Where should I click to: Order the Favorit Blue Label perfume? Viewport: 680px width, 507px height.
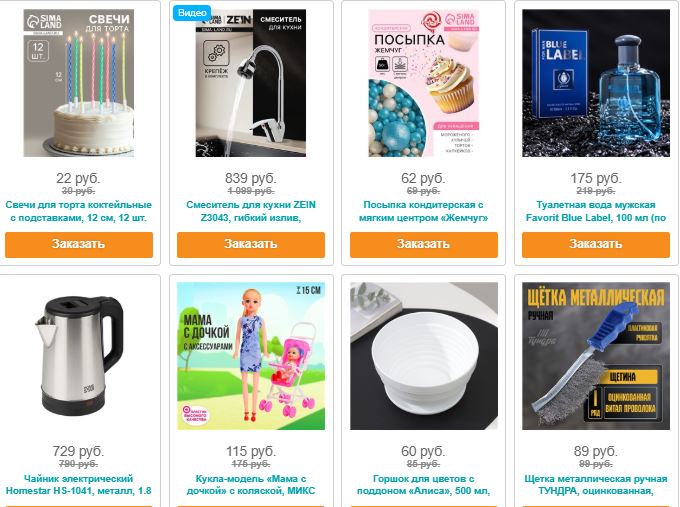[x=596, y=245]
